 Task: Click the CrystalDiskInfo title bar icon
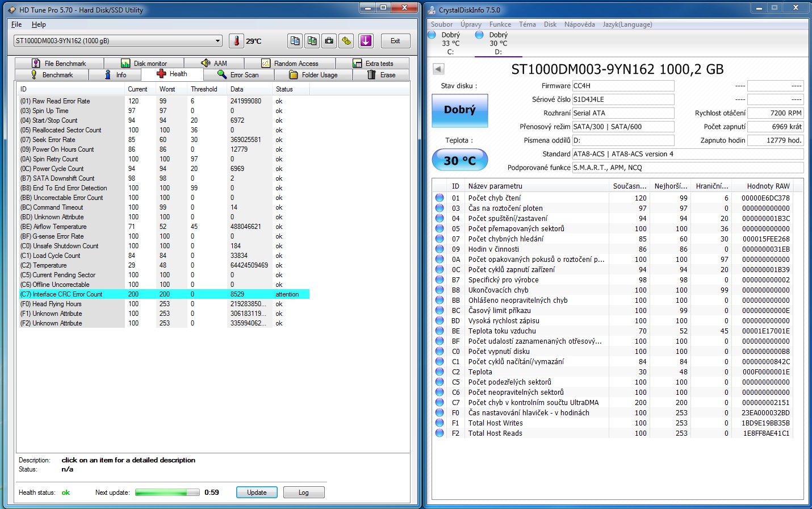coord(432,10)
